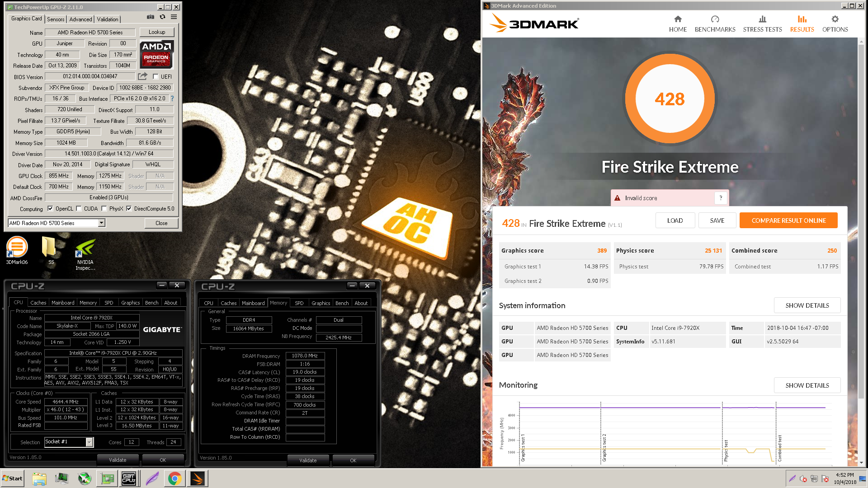Open 3DMark OPTIONS gear
This screenshot has height=488, width=868.
pyautogui.click(x=835, y=24)
